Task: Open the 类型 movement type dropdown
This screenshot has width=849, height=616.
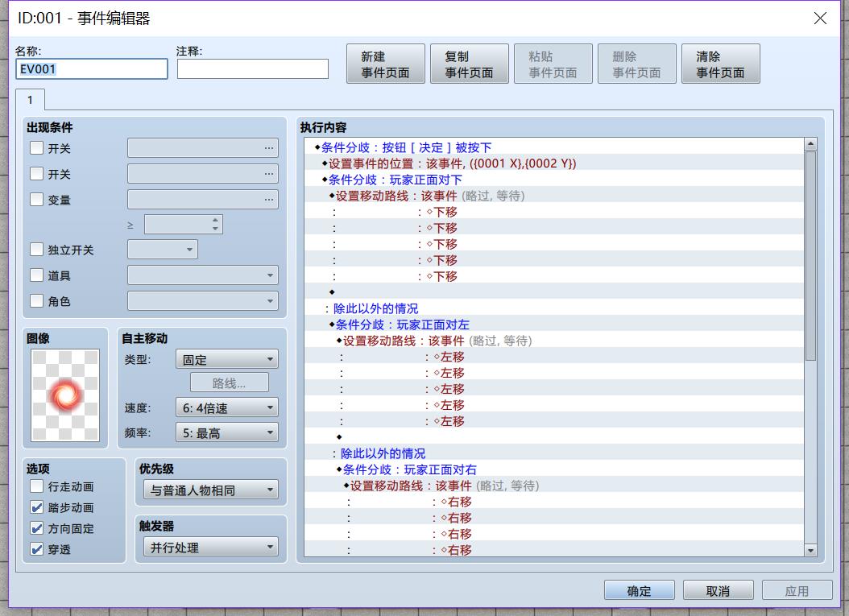Action: click(227, 359)
